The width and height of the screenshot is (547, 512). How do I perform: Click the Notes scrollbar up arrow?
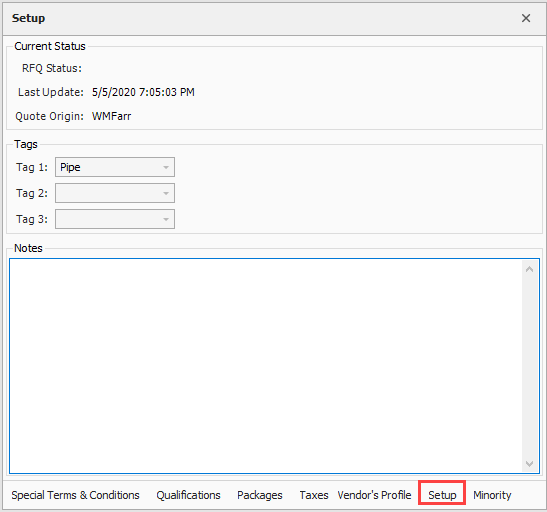(529, 269)
